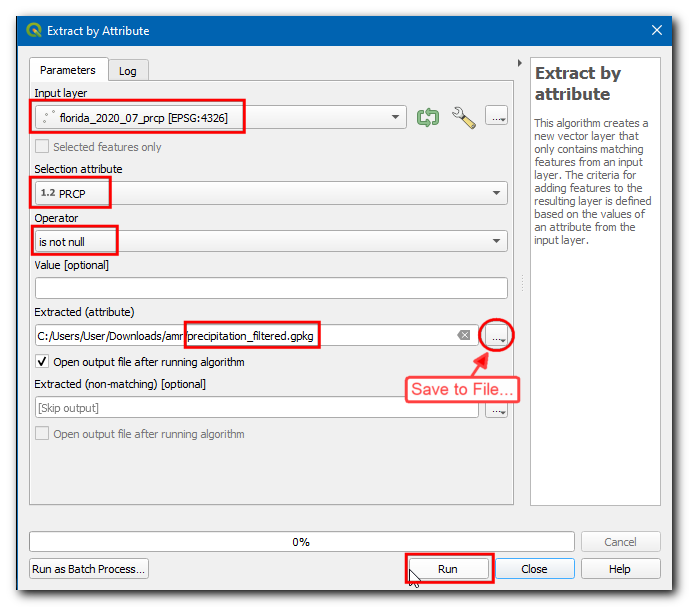Close the Extract by Attribute window
This screenshot has height=607, width=689.
657,30
